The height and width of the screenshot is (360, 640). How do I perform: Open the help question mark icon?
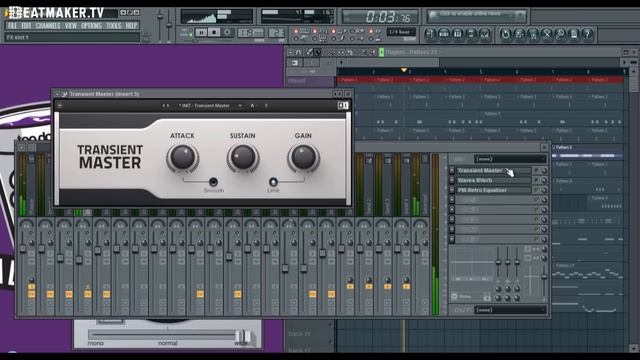pos(588,34)
